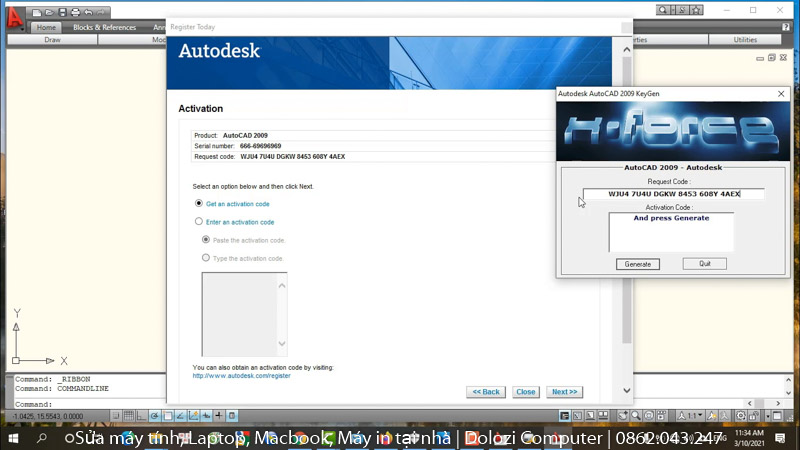Expand the Draw ribbon panel title
This screenshot has height=450, width=800.
(53, 40)
